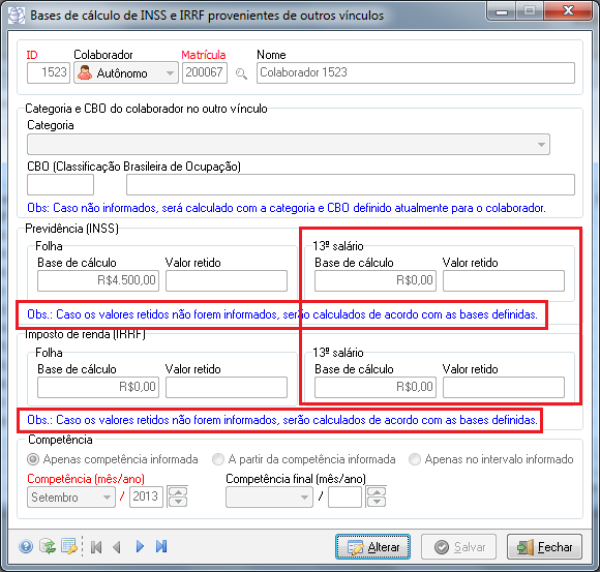Click the green refresh database icon
The height and width of the screenshot is (572, 600).
(x=46, y=546)
